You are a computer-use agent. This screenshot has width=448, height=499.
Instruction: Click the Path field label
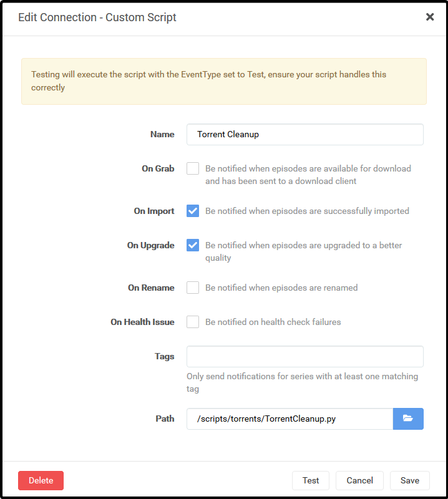click(x=165, y=419)
